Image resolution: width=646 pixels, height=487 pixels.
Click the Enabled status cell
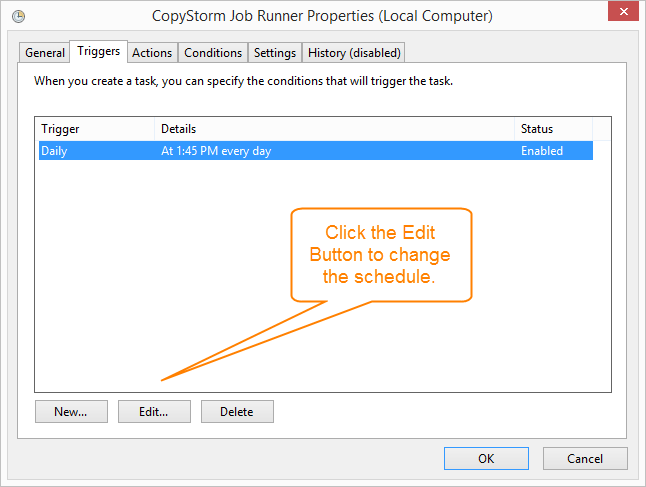[542, 151]
